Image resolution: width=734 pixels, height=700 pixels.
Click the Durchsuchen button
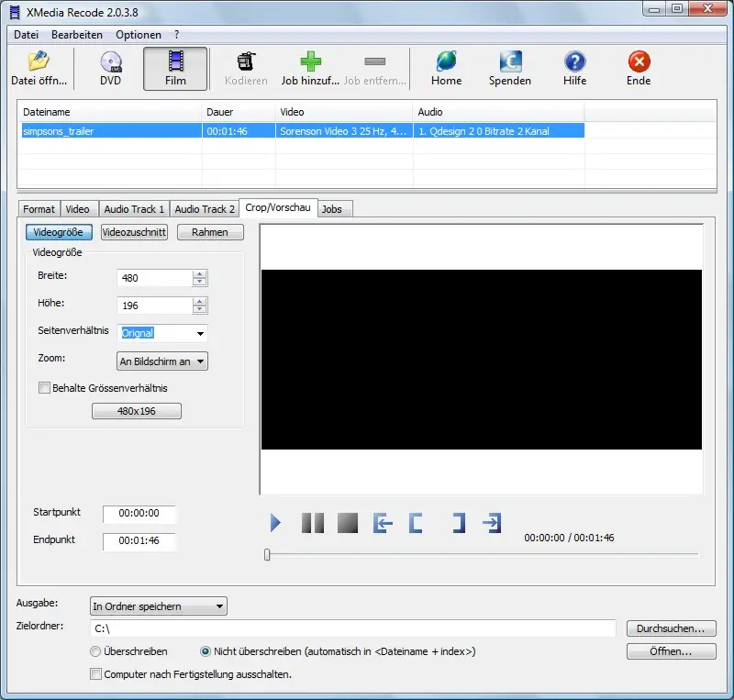[x=671, y=628]
